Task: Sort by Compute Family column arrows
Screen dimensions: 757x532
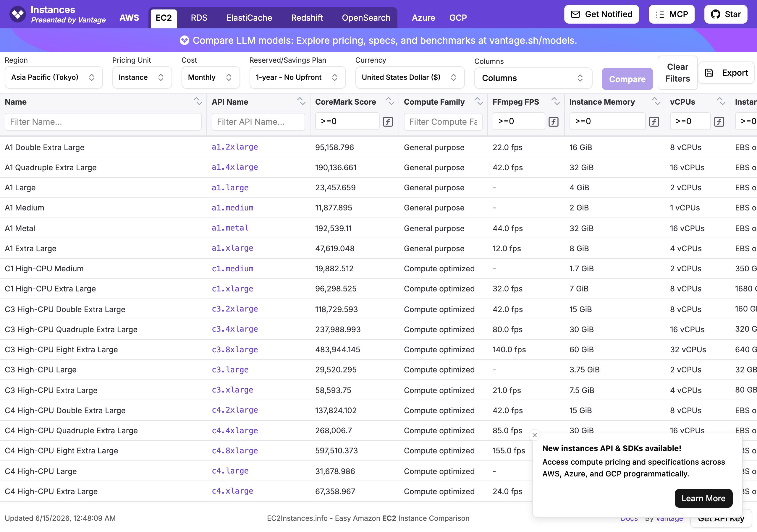Action: pyautogui.click(x=478, y=101)
